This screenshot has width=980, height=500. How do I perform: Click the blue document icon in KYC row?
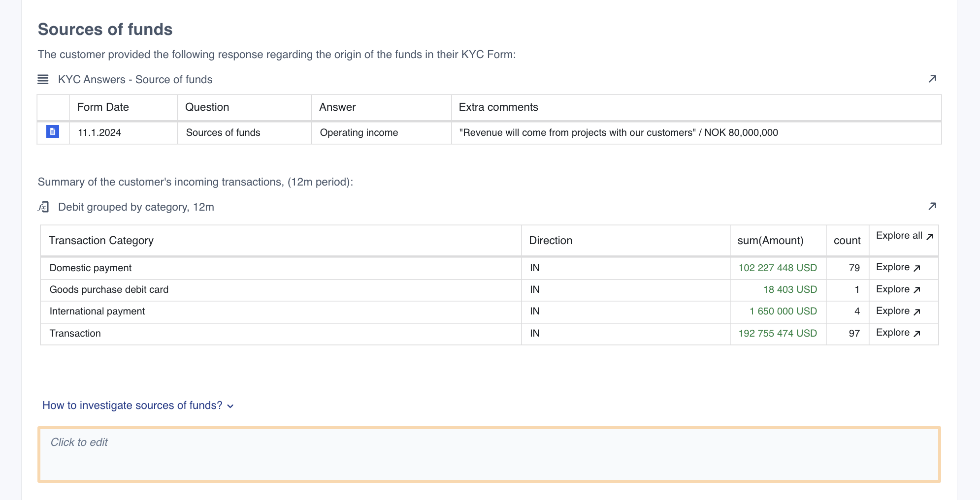[x=53, y=132]
